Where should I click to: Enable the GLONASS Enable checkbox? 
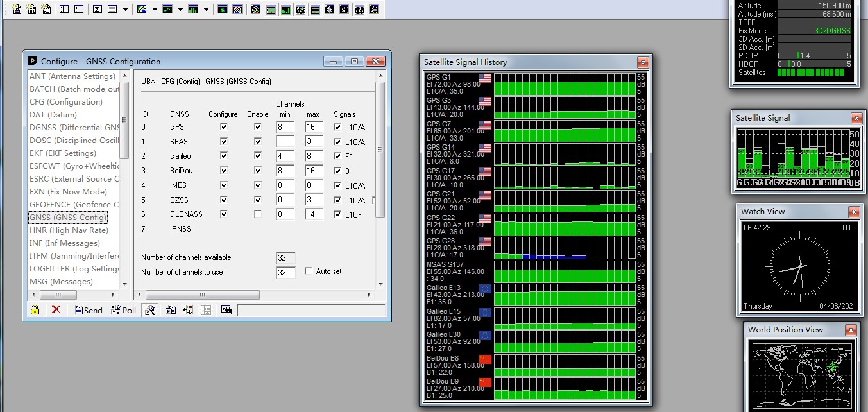coord(257,214)
